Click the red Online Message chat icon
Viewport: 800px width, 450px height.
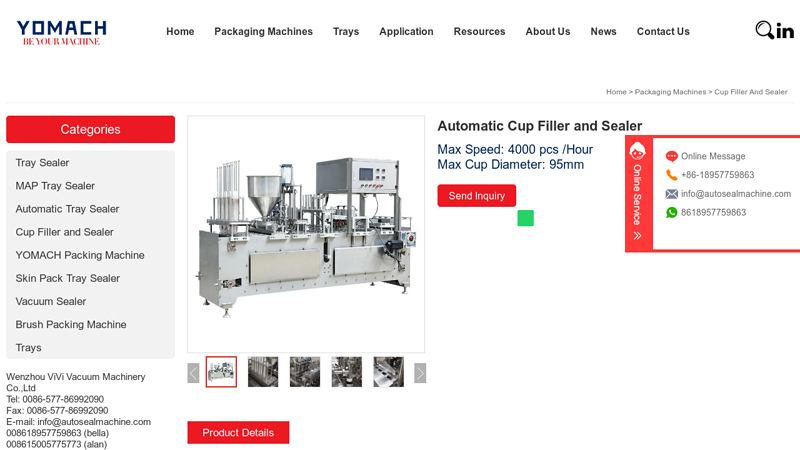pos(671,156)
